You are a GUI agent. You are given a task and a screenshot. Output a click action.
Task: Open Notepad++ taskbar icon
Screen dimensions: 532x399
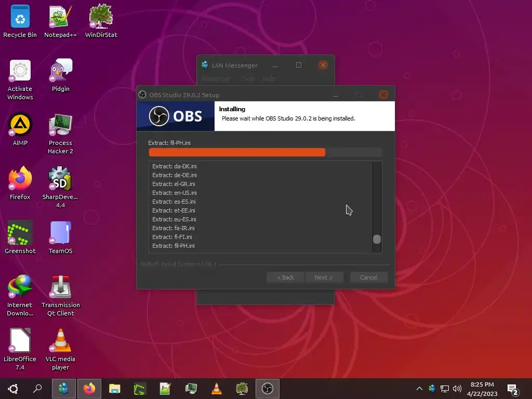click(x=165, y=389)
